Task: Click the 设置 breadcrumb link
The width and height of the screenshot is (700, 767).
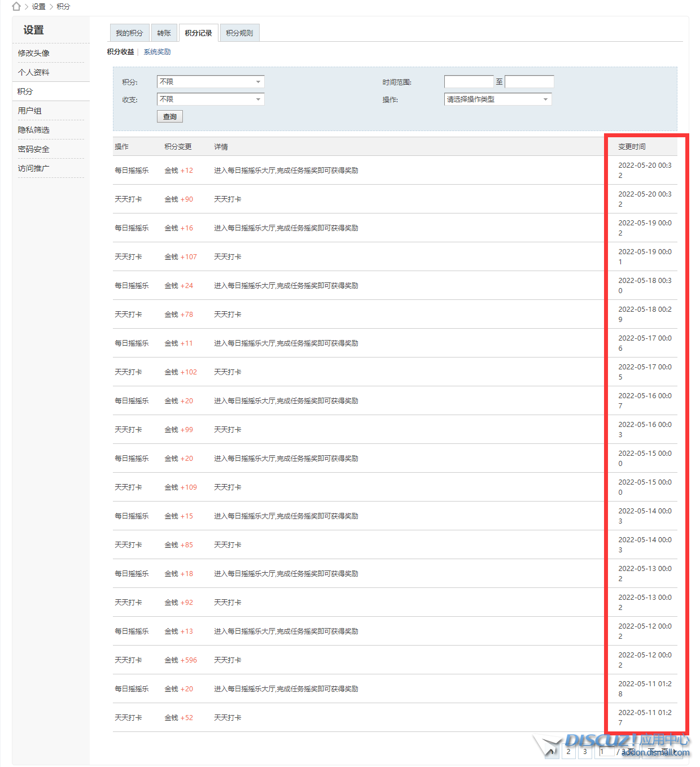Action: [x=38, y=7]
